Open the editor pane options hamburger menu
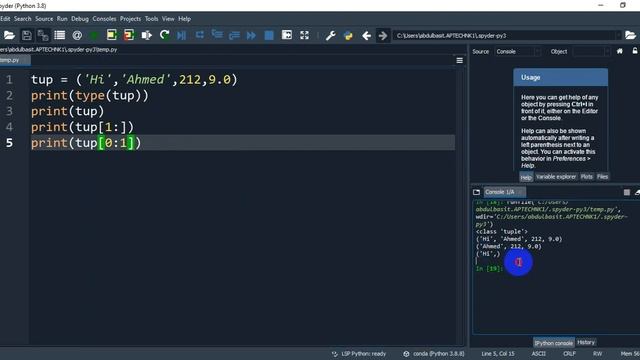The width and height of the screenshot is (640, 360). coord(460,61)
